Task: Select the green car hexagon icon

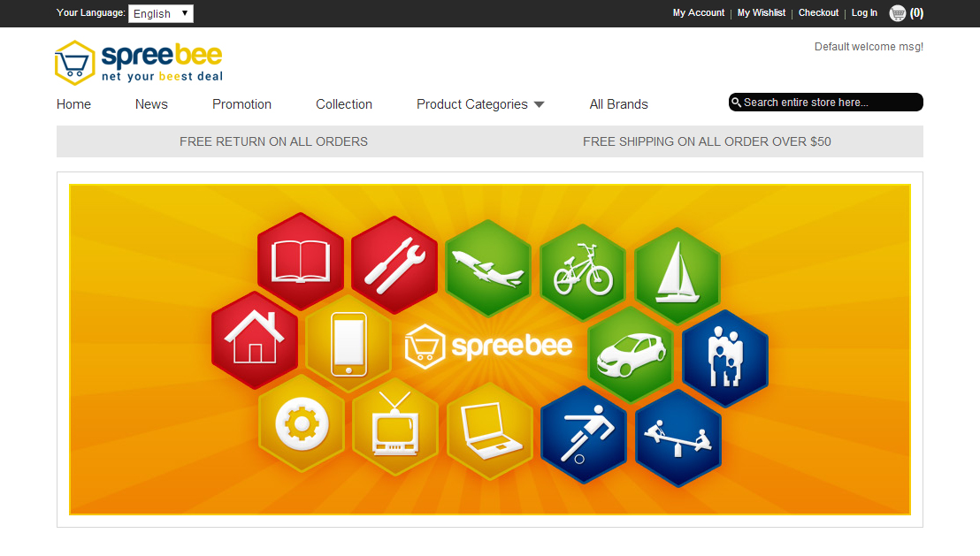Action: pyautogui.click(x=631, y=354)
